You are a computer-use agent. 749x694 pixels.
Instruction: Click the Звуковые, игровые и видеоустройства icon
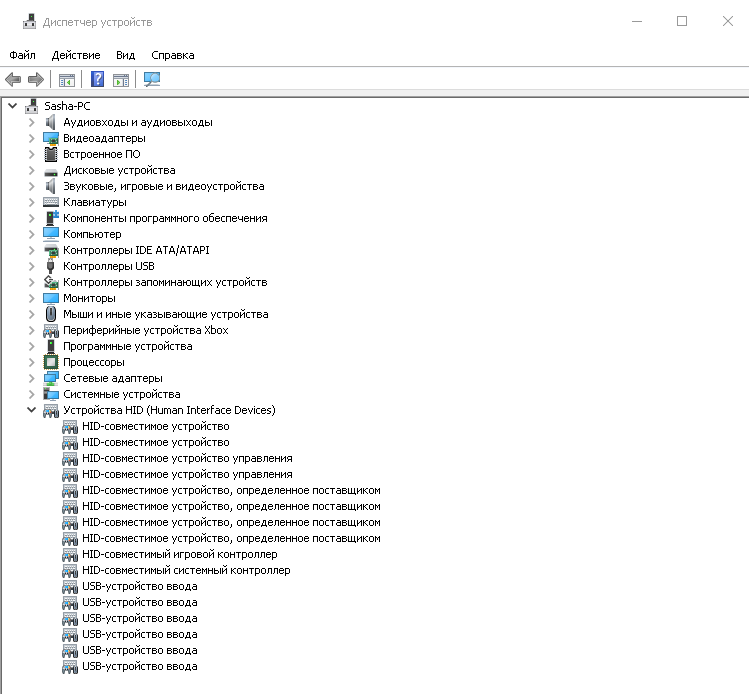pyautogui.click(x=51, y=186)
